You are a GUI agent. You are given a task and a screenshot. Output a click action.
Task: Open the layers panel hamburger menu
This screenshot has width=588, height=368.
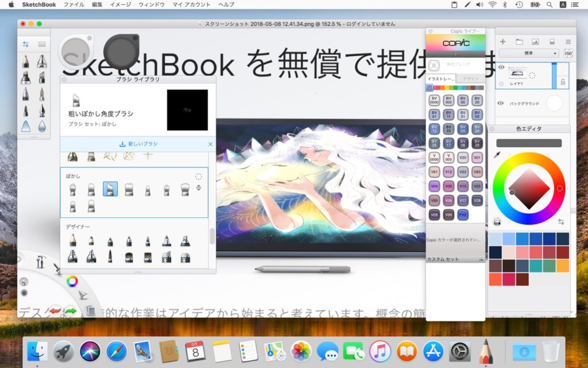tap(568, 41)
